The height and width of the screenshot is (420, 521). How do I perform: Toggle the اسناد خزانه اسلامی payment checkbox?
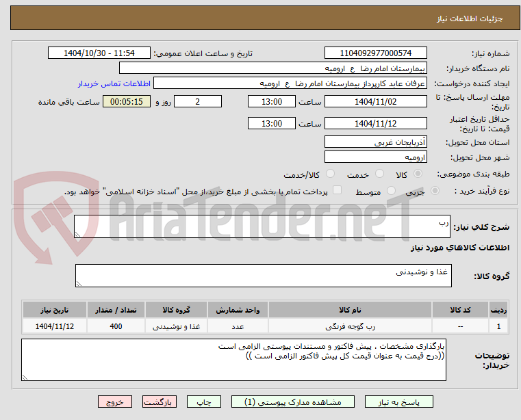337,190
